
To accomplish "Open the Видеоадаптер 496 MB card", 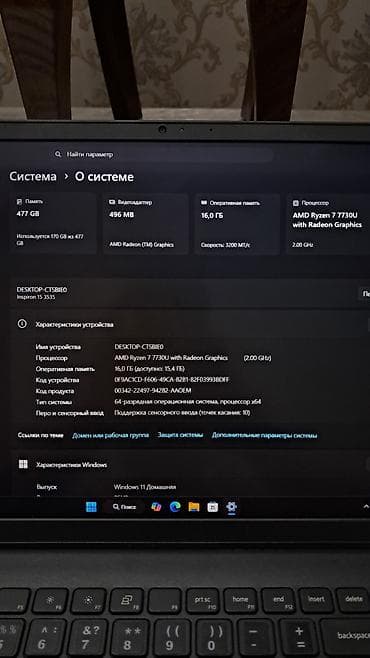I will 146,224.
